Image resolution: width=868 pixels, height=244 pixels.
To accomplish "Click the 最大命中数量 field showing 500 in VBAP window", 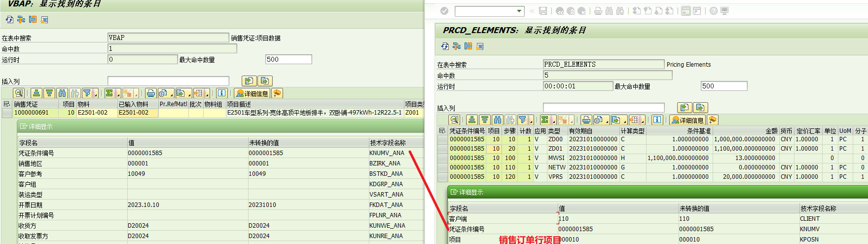I will click(289, 60).
